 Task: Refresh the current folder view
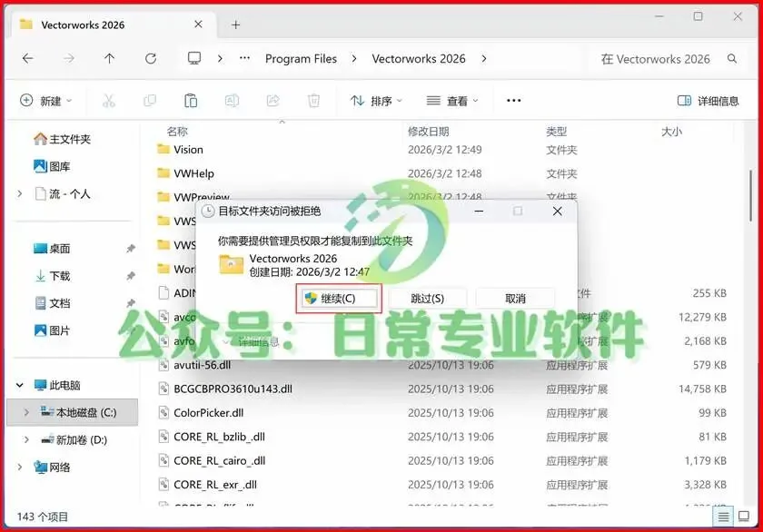coord(151,59)
